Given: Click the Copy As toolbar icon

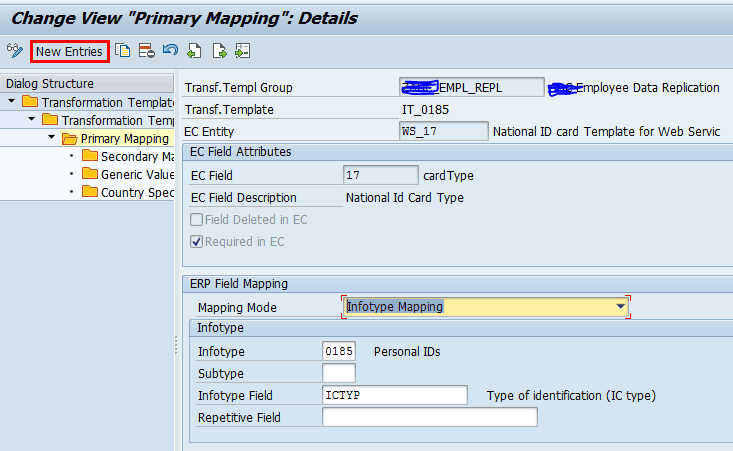Looking at the screenshot, I should coord(122,51).
